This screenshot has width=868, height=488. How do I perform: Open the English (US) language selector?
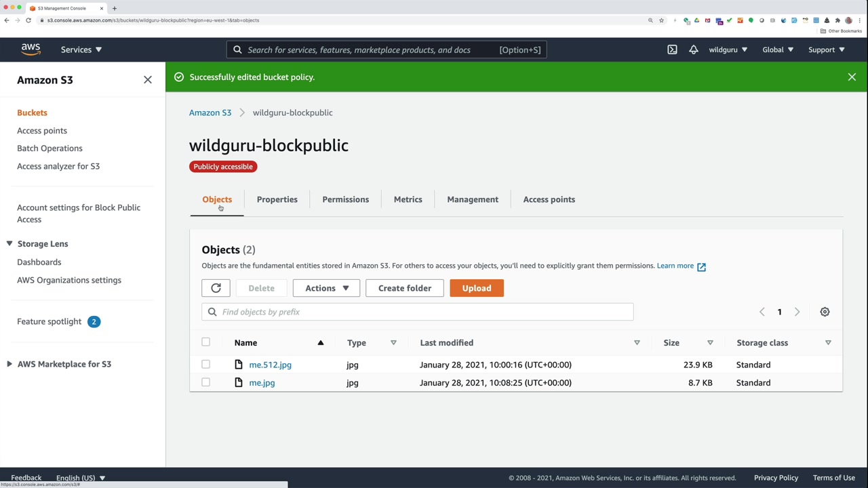point(81,478)
